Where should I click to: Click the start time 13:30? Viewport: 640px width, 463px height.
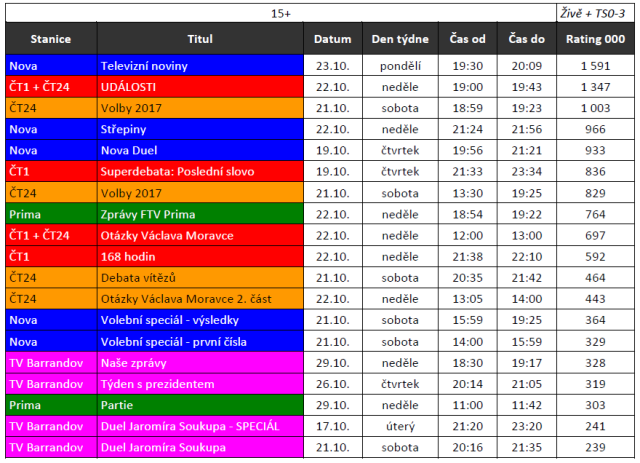click(x=468, y=193)
